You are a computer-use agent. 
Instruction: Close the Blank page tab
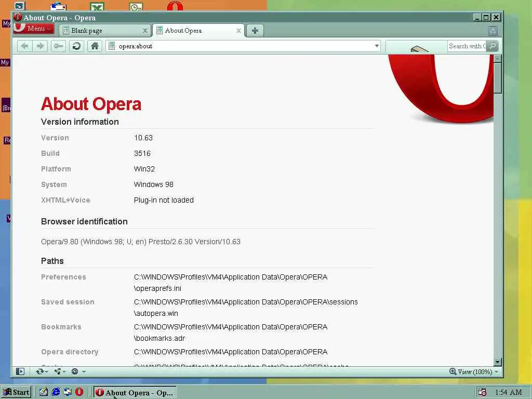145,31
